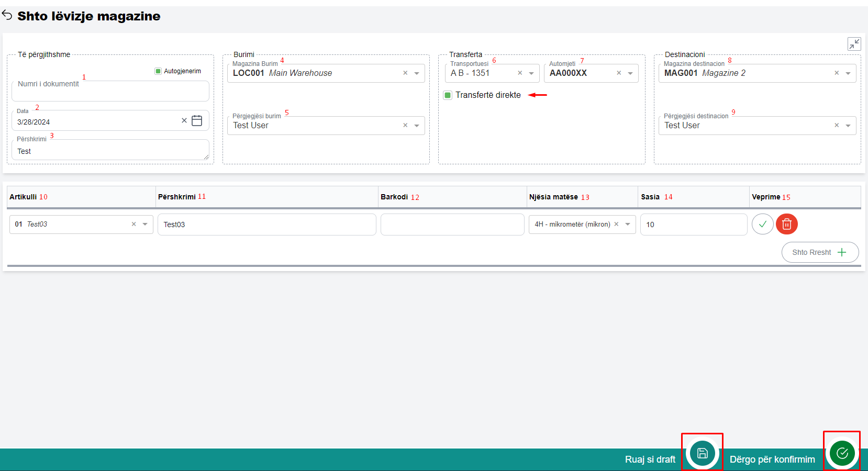
Task: Confirm the row with green checkmark icon
Action: (x=762, y=224)
